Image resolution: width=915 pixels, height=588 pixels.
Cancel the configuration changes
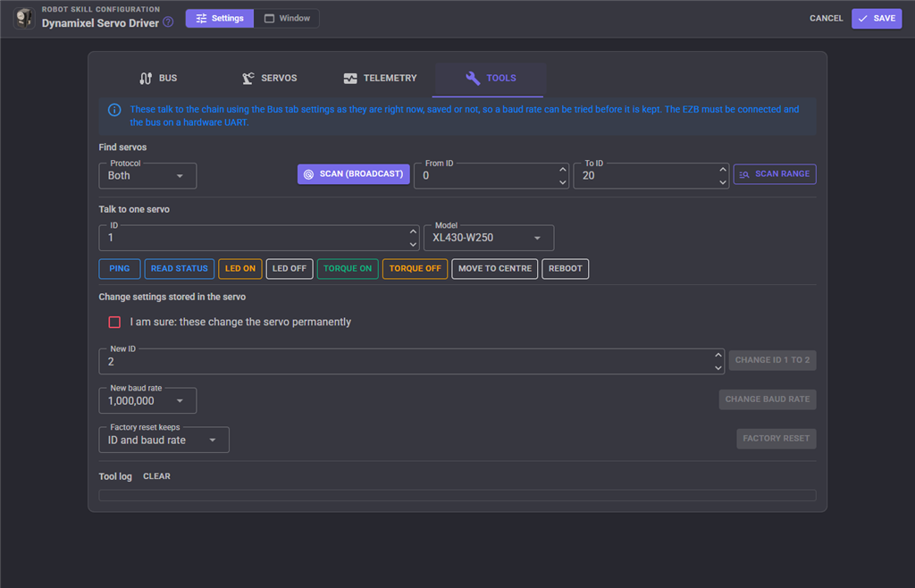point(826,18)
